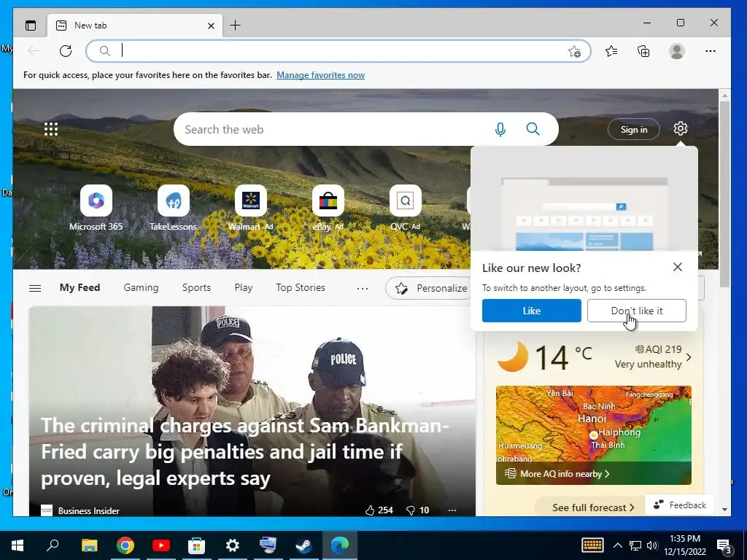Click the Refresh page icon
The image size is (747, 560).
pyautogui.click(x=66, y=51)
